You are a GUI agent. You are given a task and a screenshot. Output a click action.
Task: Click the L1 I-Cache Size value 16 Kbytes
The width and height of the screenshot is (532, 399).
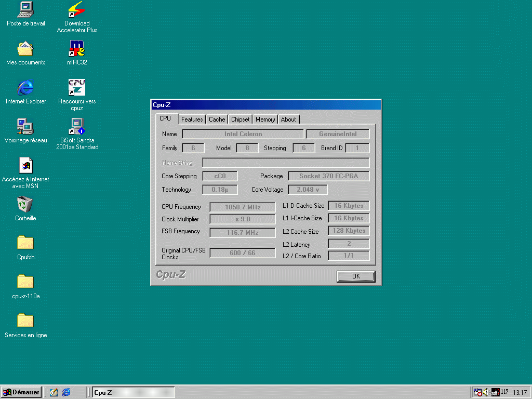pos(349,218)
